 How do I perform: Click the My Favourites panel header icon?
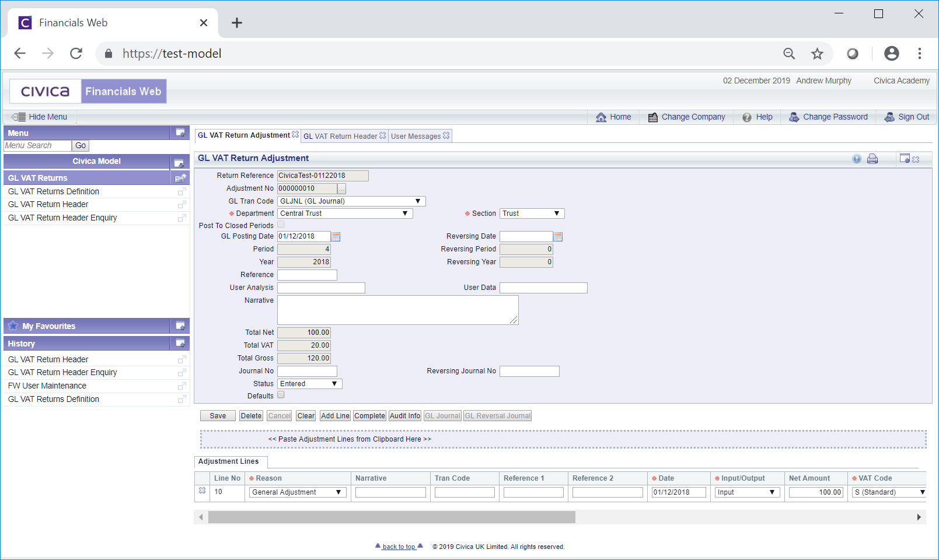pyautogui.click(x=180, y=326)
